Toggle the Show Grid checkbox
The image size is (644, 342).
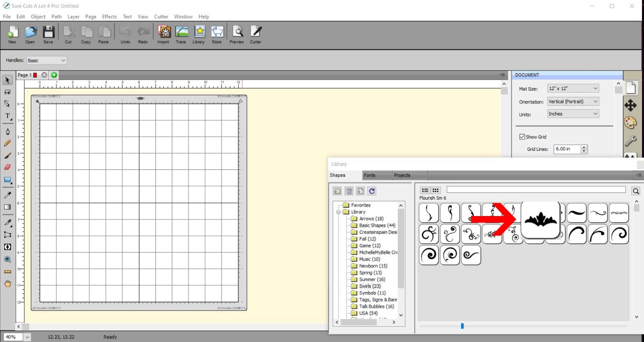(522, 137)
